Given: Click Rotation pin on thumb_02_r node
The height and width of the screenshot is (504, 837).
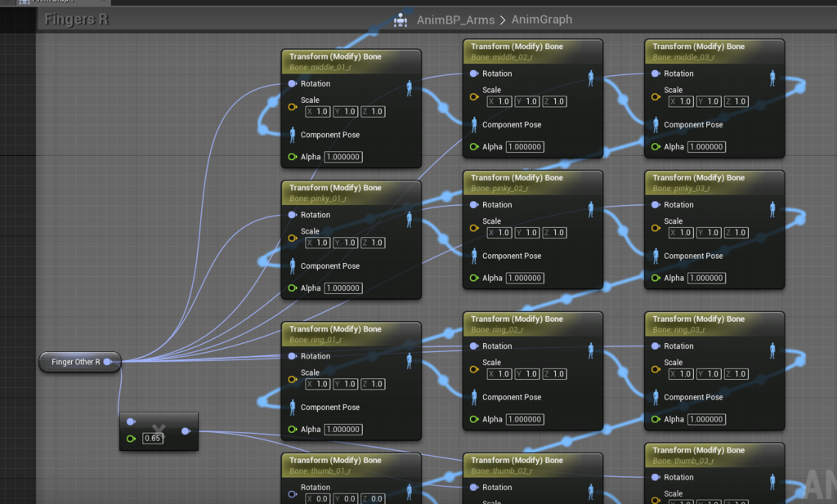Looking at the screenshot, I should coord(473,488).
